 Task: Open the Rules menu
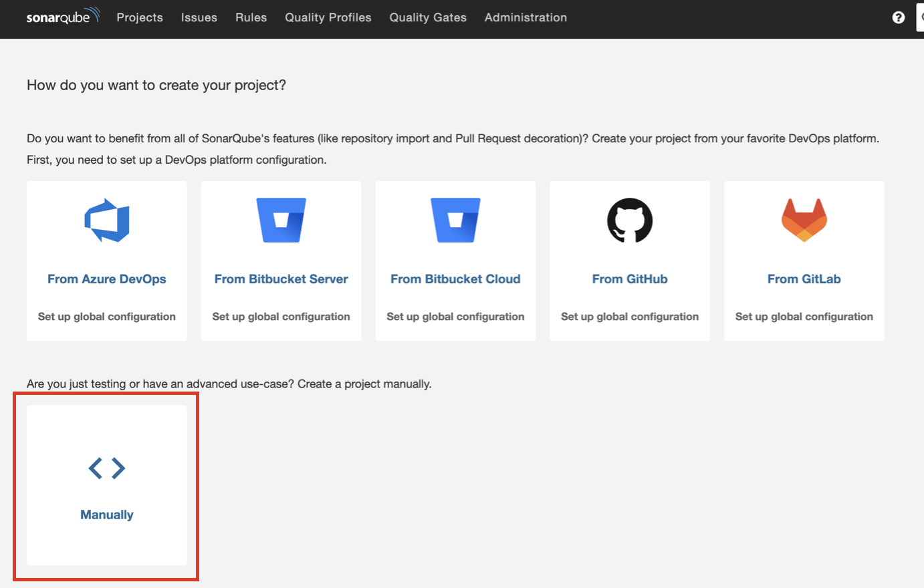click(251, 17)
